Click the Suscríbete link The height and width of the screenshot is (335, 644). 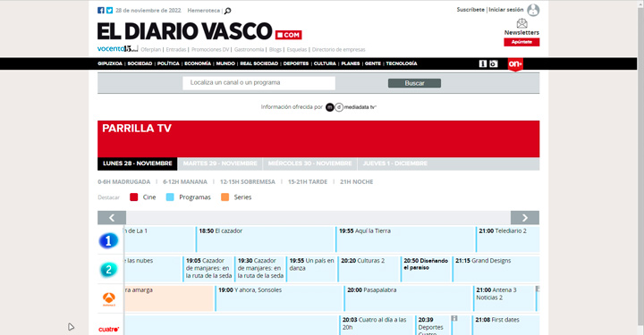(x=470, y=10)
